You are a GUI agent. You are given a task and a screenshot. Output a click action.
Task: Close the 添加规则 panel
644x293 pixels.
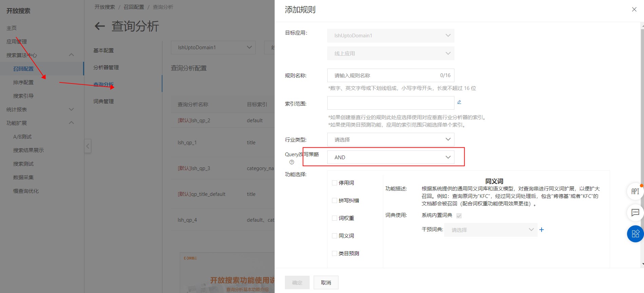click(x=634, y=10)
